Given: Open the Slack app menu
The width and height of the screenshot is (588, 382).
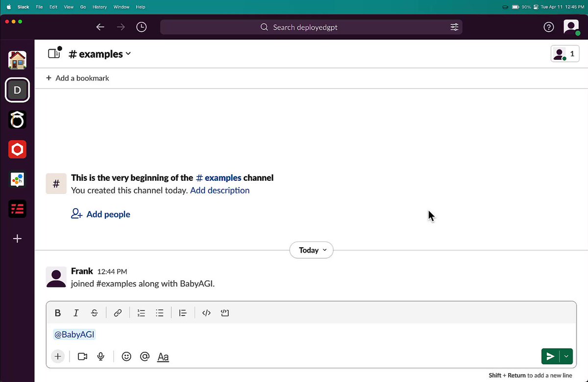Looking at the screenshot, I should [24, 7].
